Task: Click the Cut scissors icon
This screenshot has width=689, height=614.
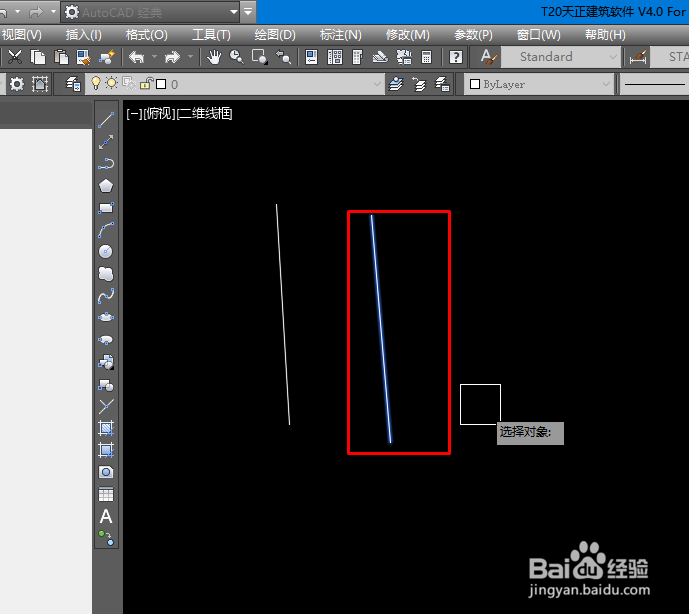Action: (15, 57)
